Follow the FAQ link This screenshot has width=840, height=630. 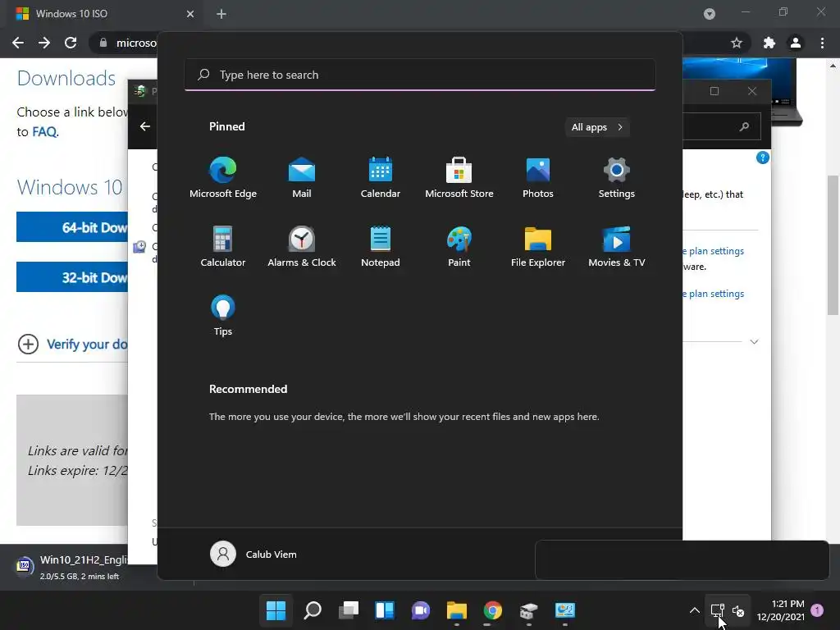[x=44, y=132]
